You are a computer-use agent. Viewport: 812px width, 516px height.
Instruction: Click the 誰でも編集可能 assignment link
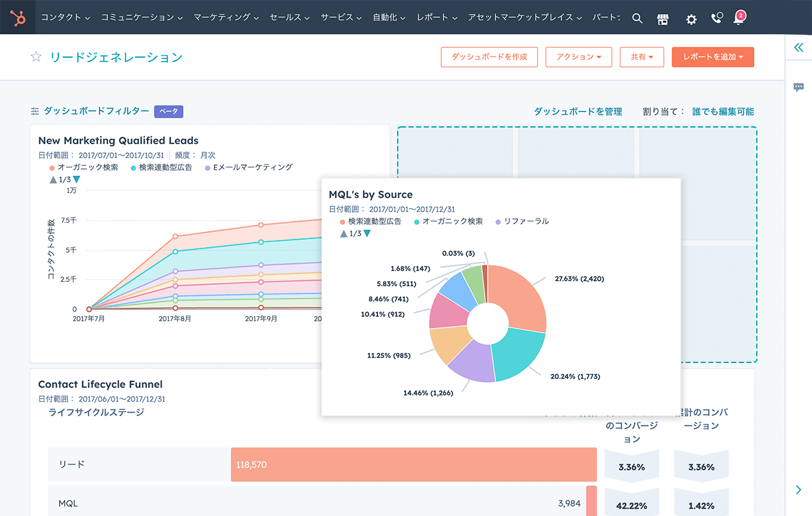[723, 111]
